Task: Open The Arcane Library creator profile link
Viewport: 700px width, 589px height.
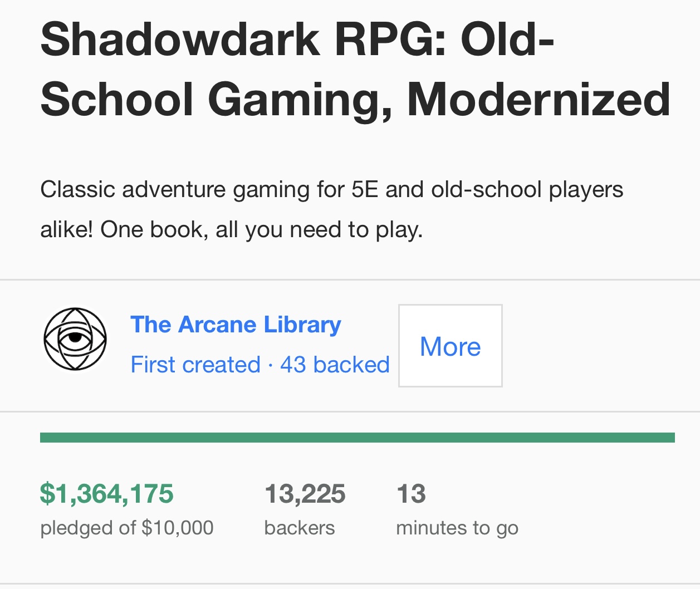Action: click(x=236, y=325)
